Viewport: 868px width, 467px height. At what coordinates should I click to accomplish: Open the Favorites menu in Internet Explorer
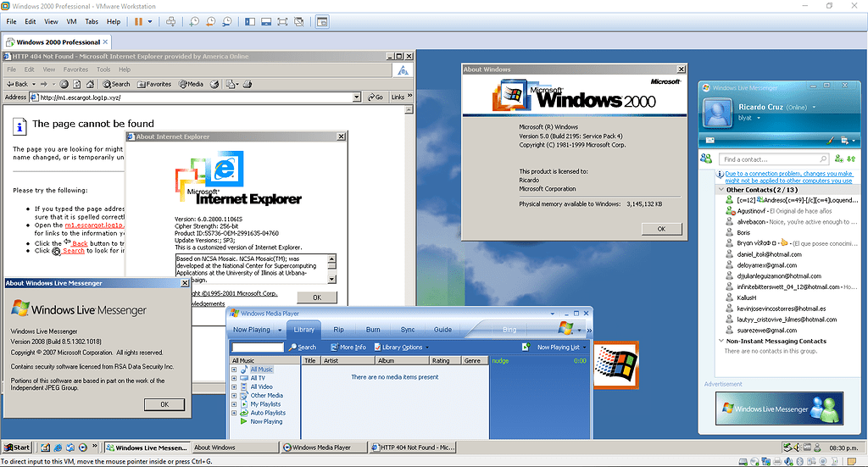75,69
